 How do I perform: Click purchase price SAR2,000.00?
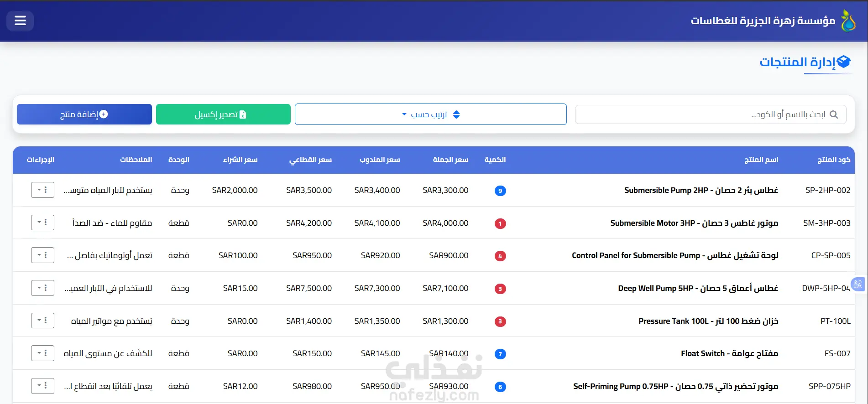(x=235, y=190)
